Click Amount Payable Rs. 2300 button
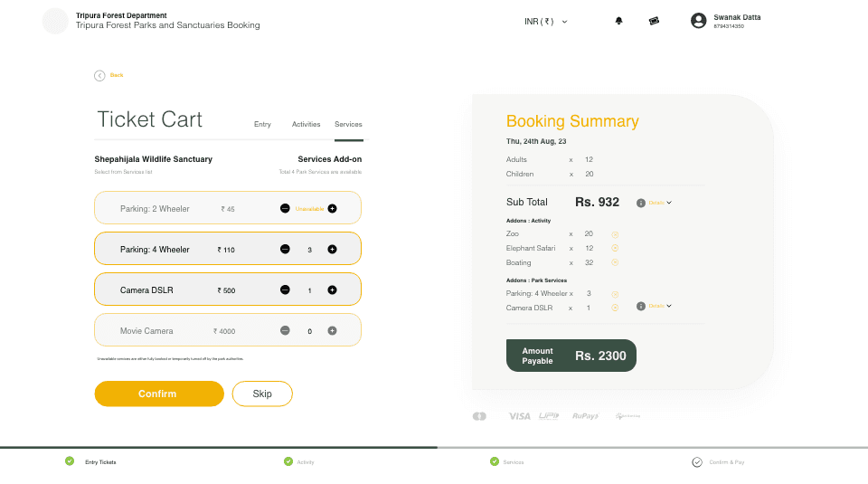 [x=571, y=356]
